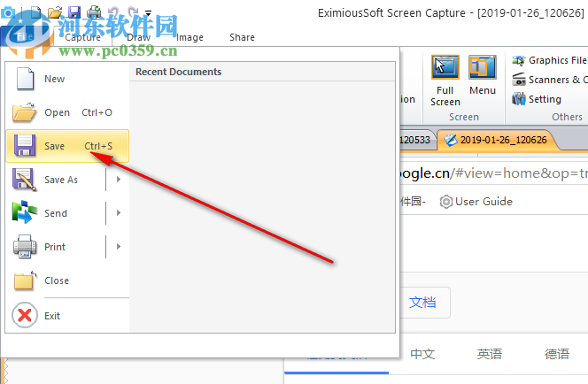Image resolution: width=588 pixels, height=384 pixels.
Task: Click the quick access save icon
Action: point(74,12)
